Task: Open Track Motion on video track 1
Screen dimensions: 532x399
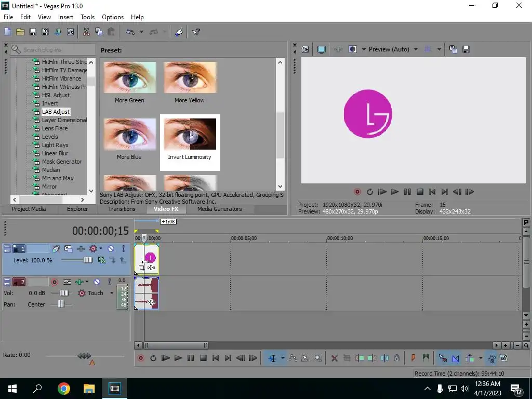Action: click(x=68, y=249)
